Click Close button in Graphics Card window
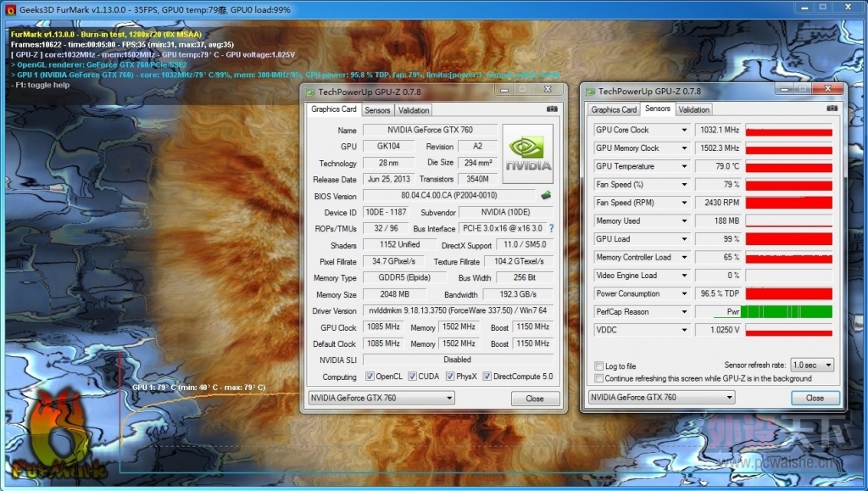Viewport: 868px width, 491px height. (x=535, y=399)
